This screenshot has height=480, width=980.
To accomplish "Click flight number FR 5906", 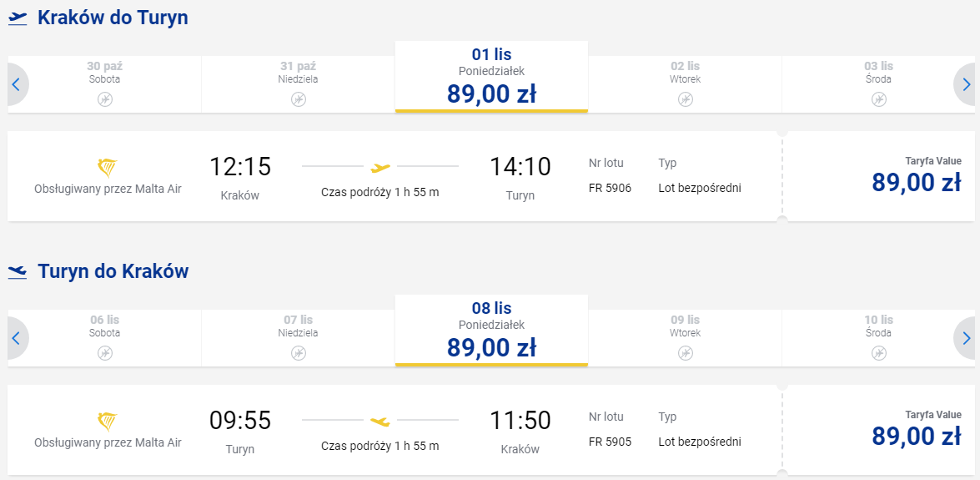I will pos(610,188).
